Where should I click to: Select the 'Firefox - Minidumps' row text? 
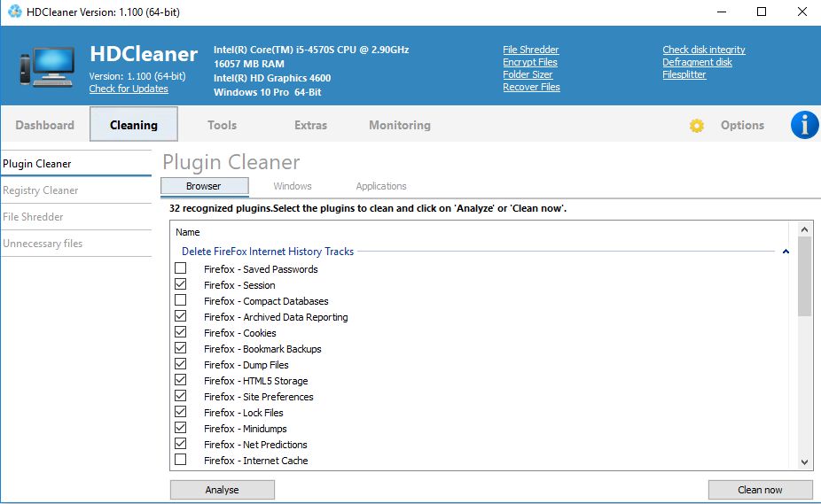click(245, 429)
